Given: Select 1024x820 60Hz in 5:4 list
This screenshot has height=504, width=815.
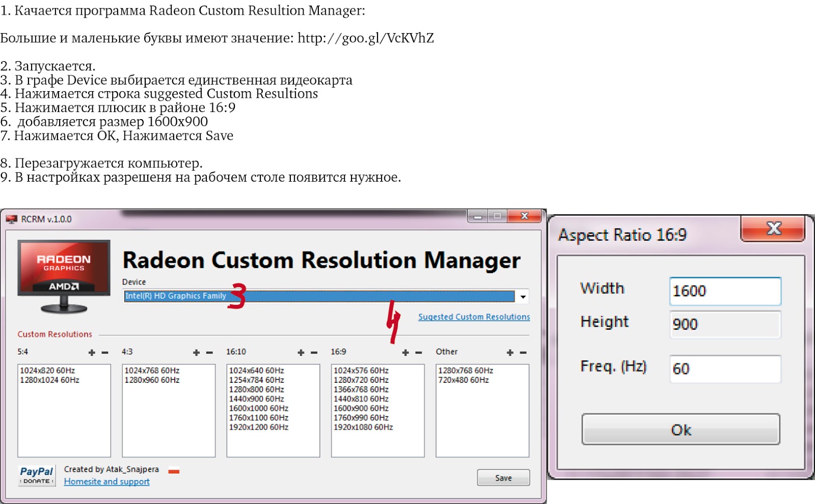Looking at the screenshot, I should 47,371.
